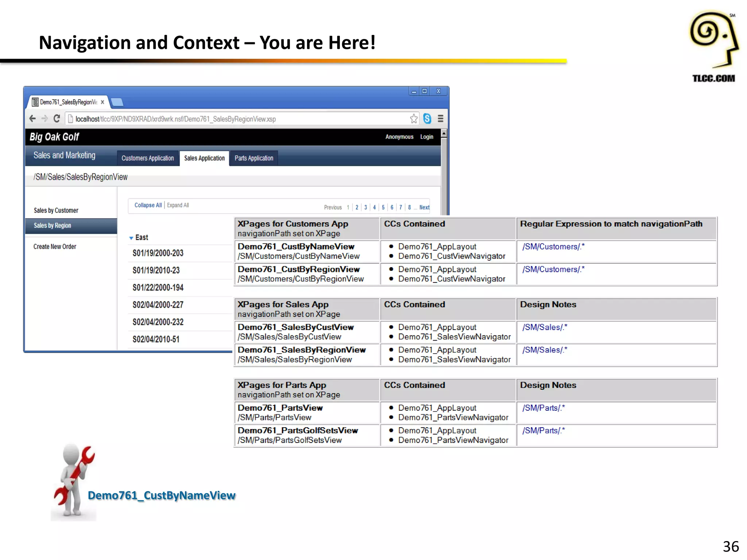
Task: Click /SM/Parts/.* in the PartsView row
Action: 543,408
